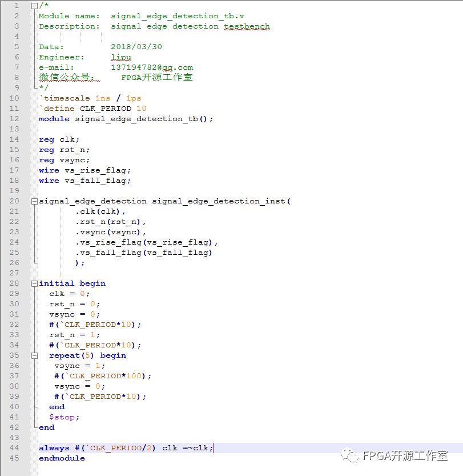This screenshot has width=463, height=476.
Task: Click the date 2018/03/30 in the header
Action: [136, 47]
